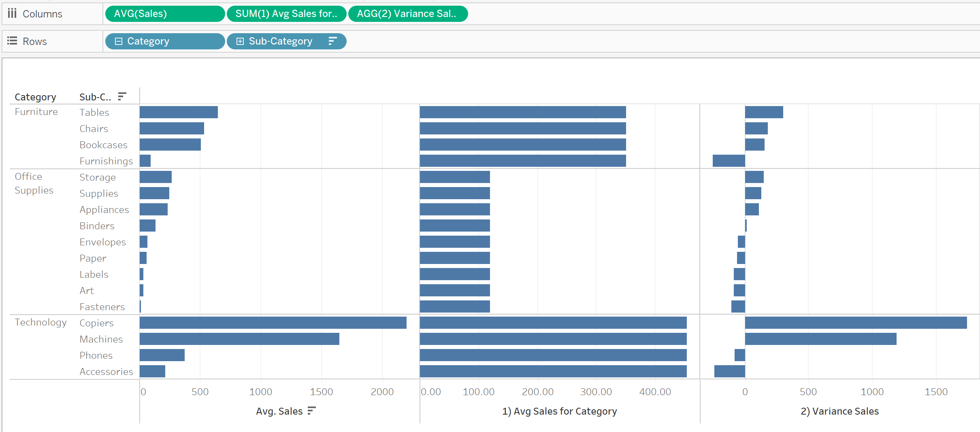The height and width of the screenshot is (432, 980).
Task: Click sort icon beside Sub-C.. header
Action: click(x=122, y=97)
